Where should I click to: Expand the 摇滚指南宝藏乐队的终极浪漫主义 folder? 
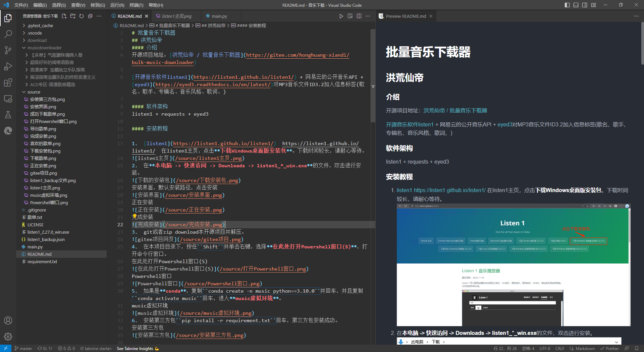(61, 77)
